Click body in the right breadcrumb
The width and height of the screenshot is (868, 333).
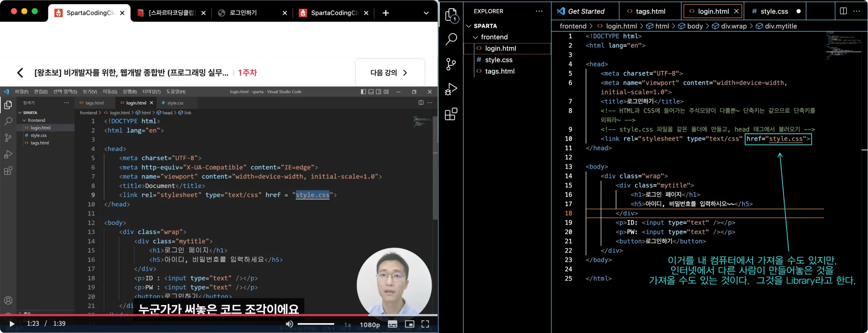point(695,26)
